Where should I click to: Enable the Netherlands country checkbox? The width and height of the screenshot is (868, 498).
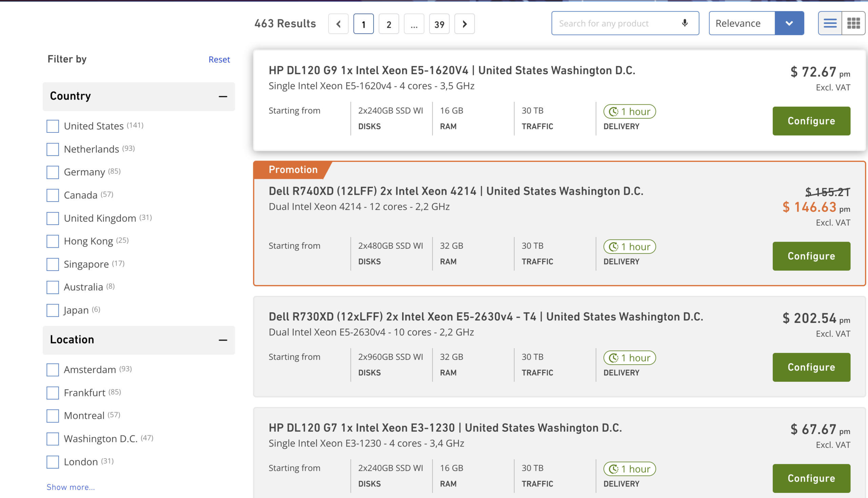pyautogui.click(x=53, y=149)
